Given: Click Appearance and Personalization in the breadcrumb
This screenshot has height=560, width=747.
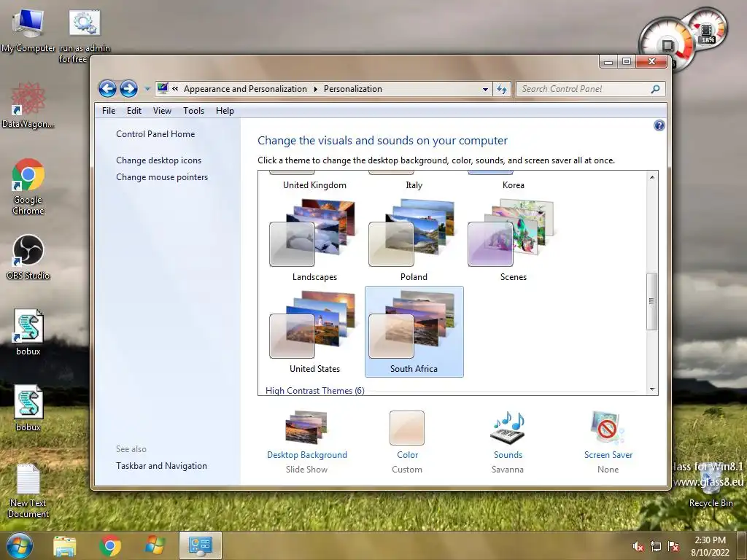Looking at the screenshot, I should (x=245, y=89).
